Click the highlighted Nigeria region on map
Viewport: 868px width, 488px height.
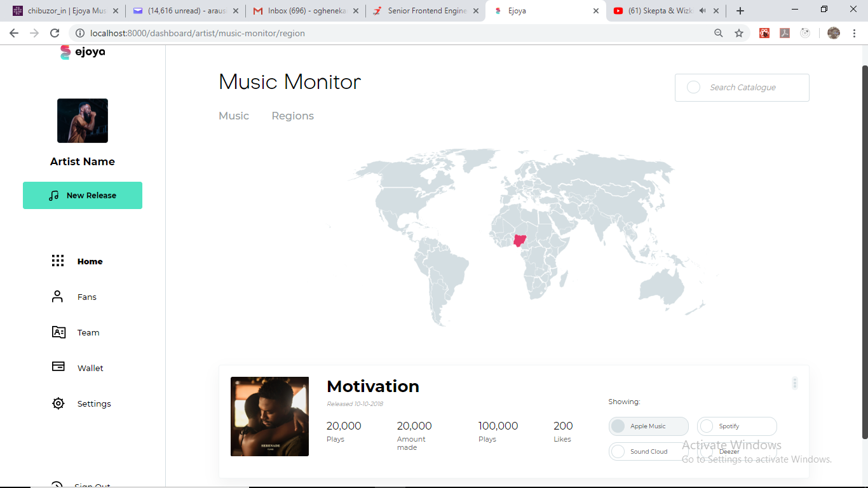(x=521, y=241)
